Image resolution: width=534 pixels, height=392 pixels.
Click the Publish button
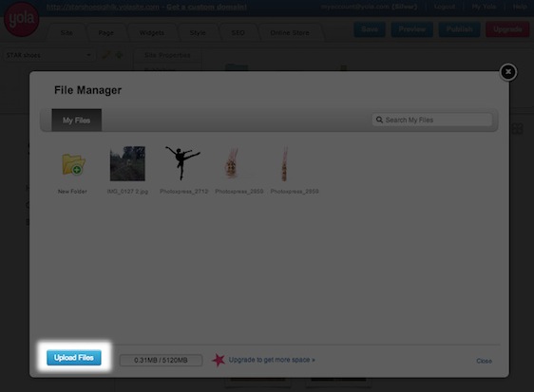(460, 29)
